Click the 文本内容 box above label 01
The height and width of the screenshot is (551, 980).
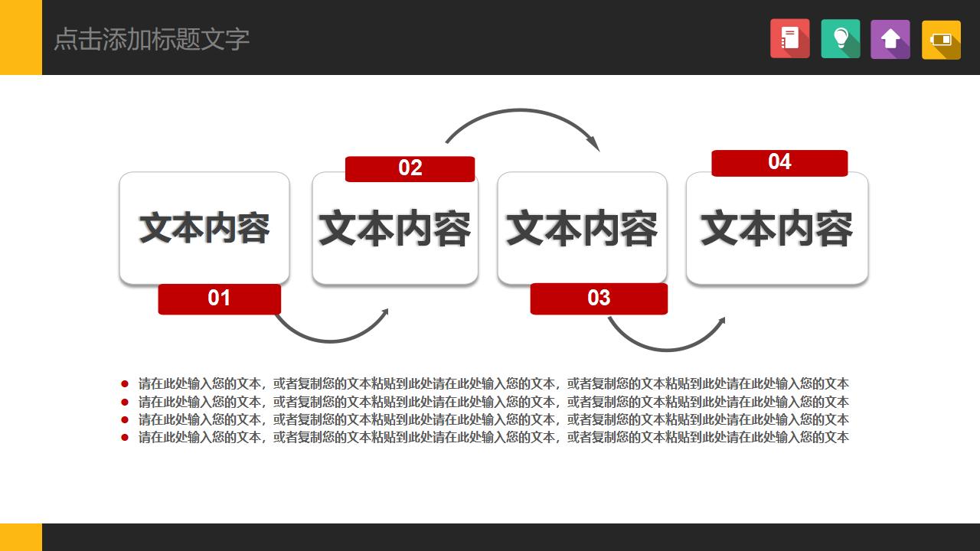[204, 228]
